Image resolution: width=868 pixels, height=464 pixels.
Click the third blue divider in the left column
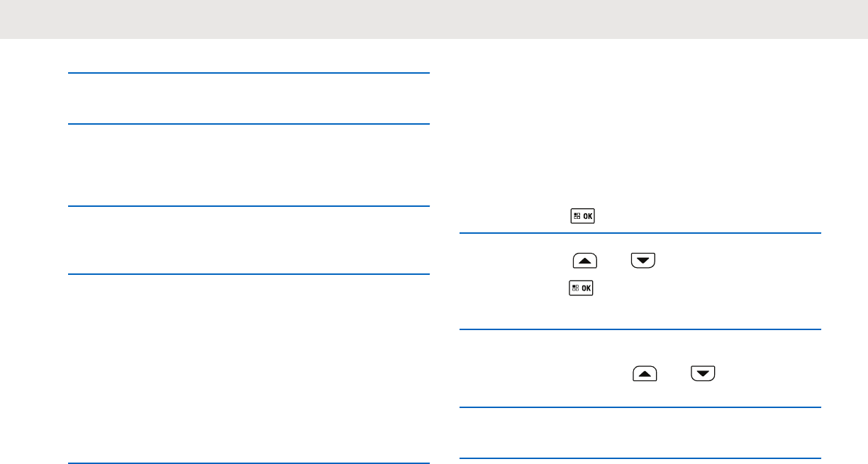click(249, 206)
